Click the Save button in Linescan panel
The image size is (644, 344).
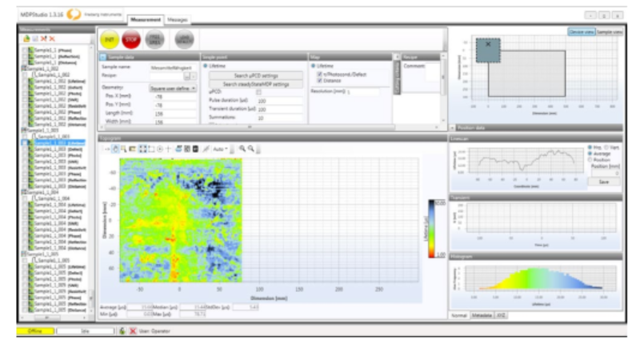tap(602, 182)
